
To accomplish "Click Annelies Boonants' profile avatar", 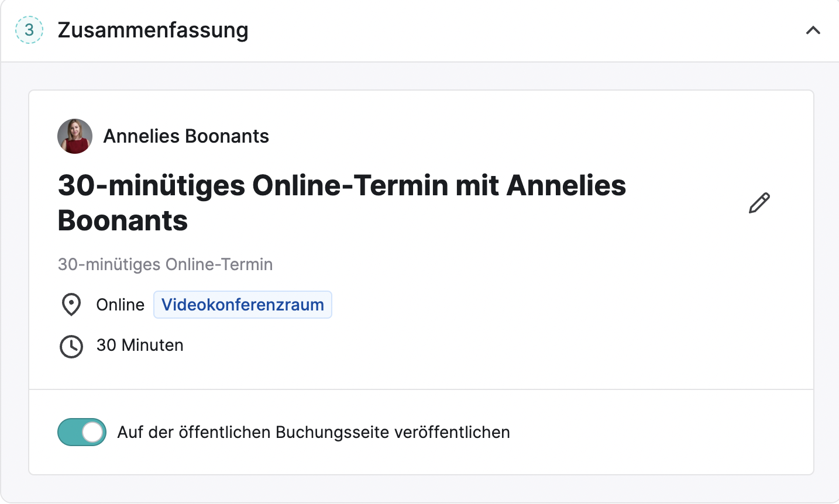I will click(x=75, y=136).
